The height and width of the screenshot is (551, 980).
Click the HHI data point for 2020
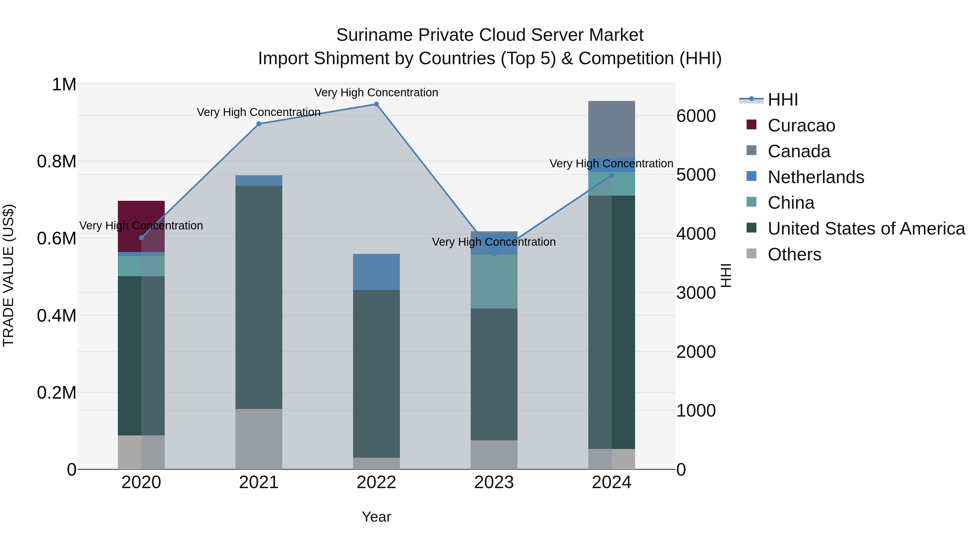coord(141,238)
